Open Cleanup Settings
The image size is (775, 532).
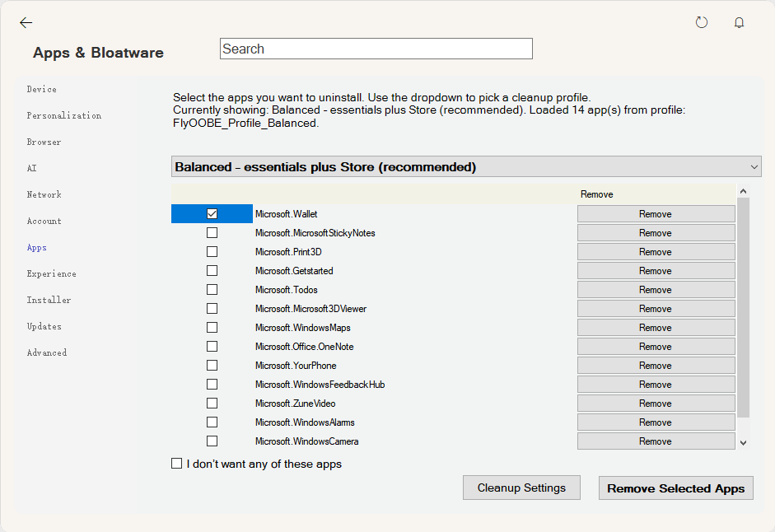coord(521,488)
